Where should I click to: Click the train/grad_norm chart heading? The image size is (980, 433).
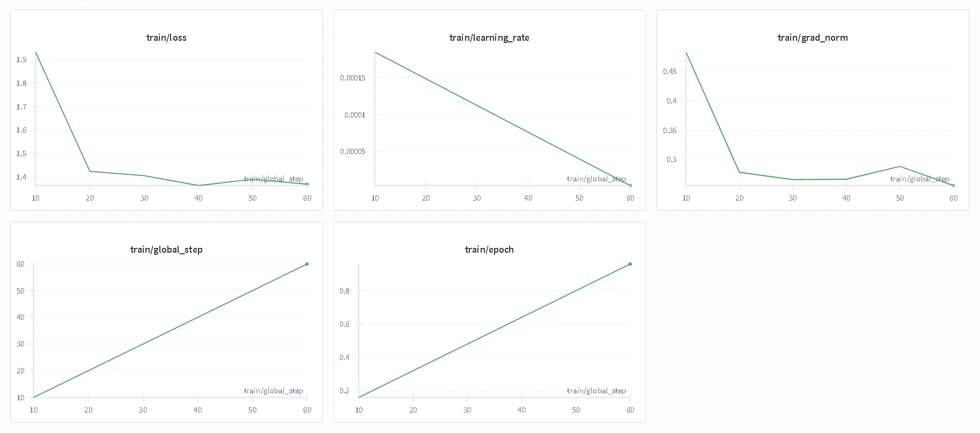click(813, 38)
